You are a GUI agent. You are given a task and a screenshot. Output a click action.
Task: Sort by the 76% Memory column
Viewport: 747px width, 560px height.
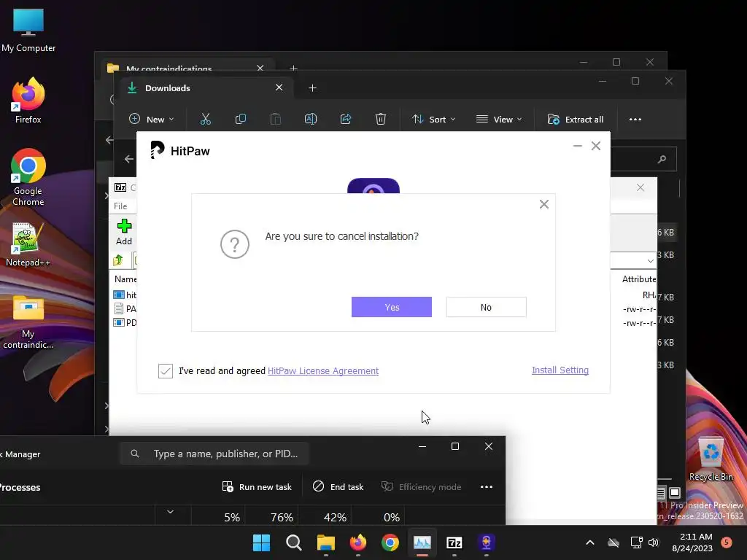tap(282, 517)
